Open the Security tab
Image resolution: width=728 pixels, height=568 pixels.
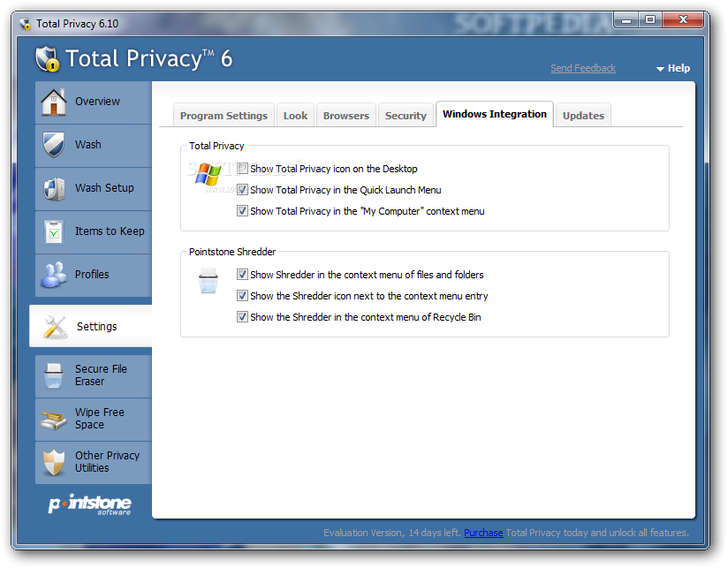pyautogui.click(x=406, y=116)
